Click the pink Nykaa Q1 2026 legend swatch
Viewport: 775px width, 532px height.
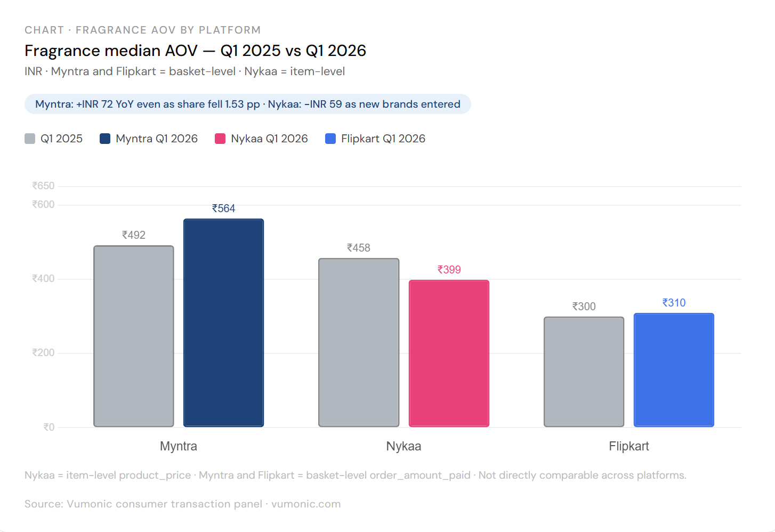[220, 139]
